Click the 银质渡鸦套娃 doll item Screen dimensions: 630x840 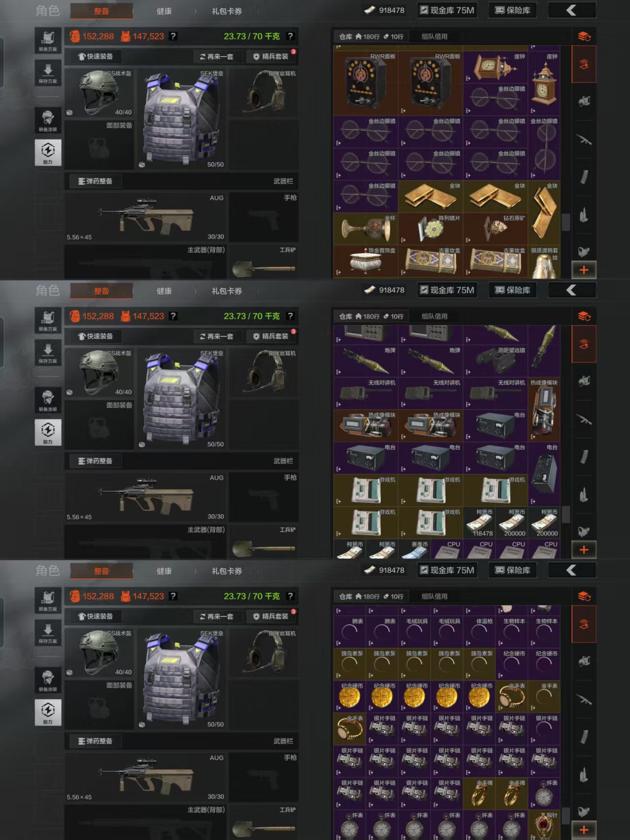[544, 261]
